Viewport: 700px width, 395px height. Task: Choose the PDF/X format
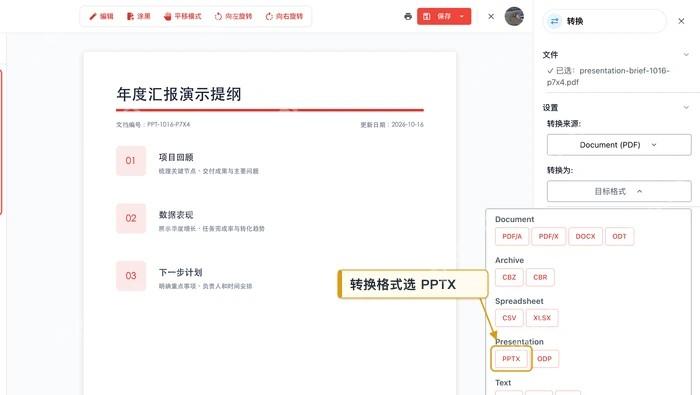pos(548,237)
